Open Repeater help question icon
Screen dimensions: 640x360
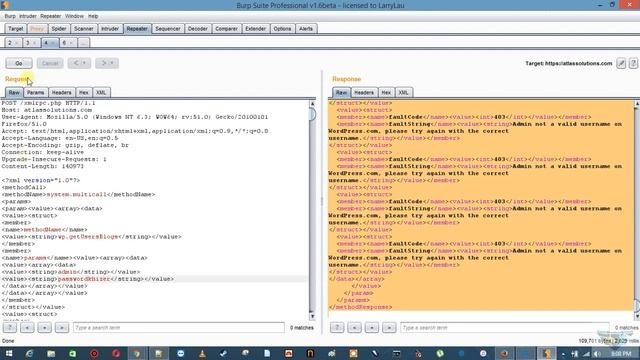[x=633, y=63]
